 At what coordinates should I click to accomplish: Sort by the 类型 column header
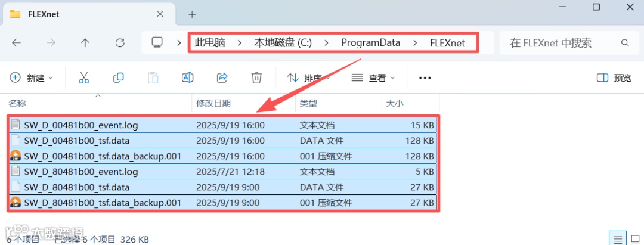308,103
